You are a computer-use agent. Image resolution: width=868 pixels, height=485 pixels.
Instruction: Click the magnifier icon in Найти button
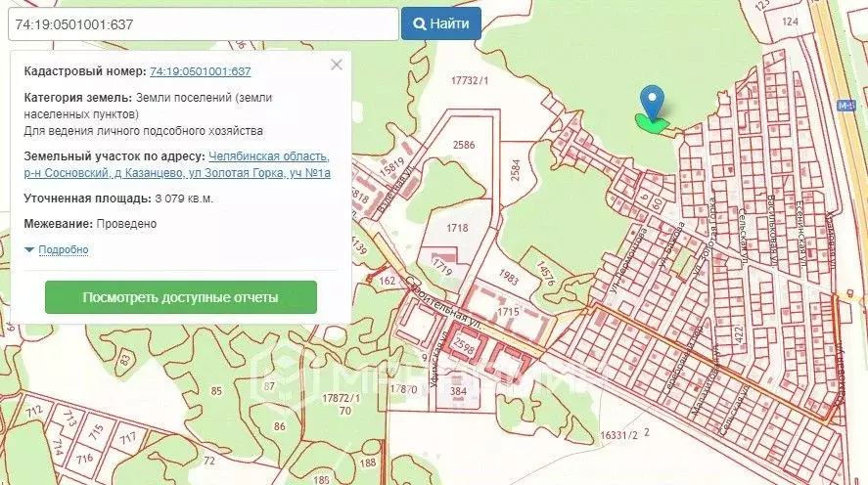click(x=420, y=23)
